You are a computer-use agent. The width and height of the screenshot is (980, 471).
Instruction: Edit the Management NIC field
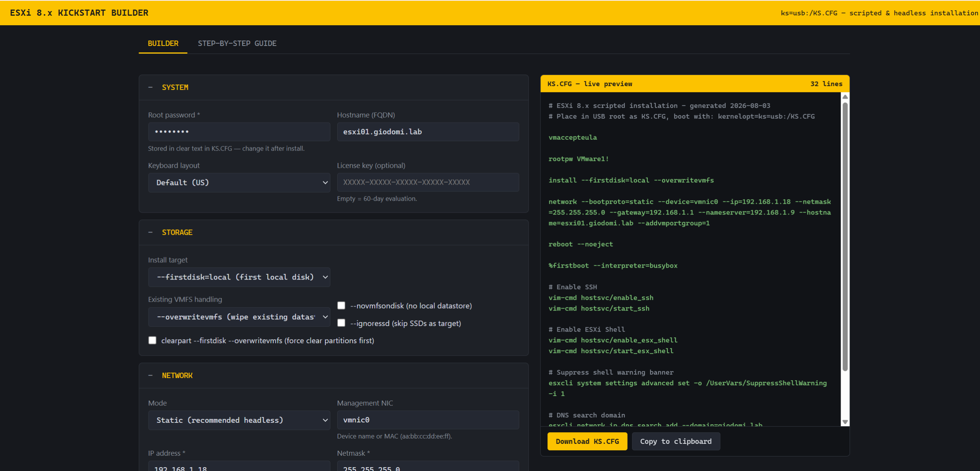point(428,420)
